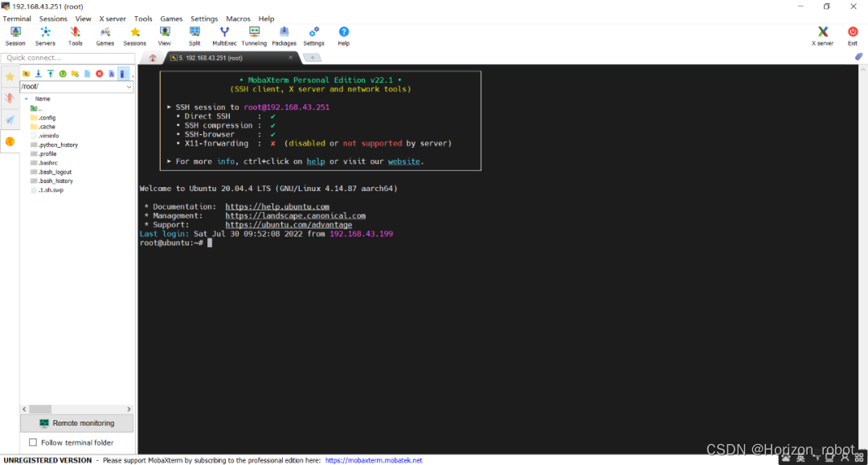
Task: Select the .bash_history file
Action: (x=51, y=182)
